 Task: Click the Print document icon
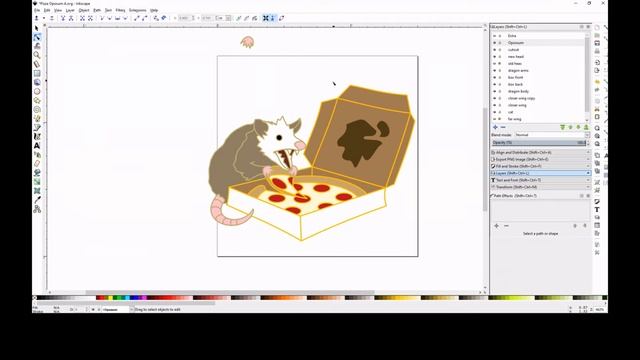[x=597, y=51]
